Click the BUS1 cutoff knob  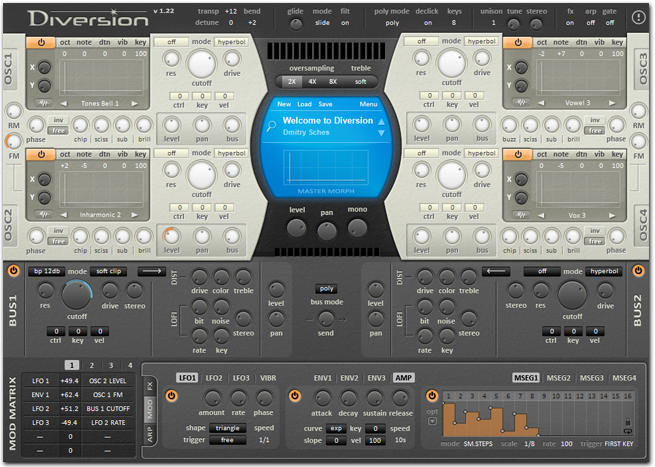76,294
